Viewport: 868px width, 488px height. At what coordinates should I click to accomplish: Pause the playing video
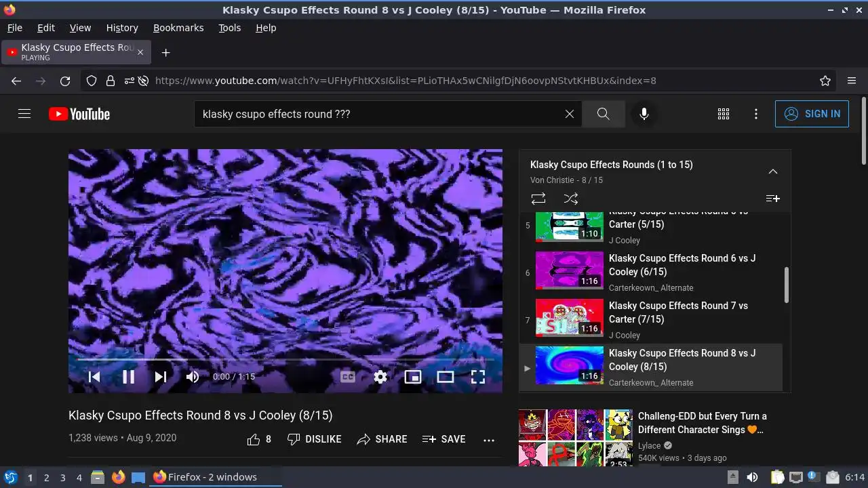tap(128, 377)
